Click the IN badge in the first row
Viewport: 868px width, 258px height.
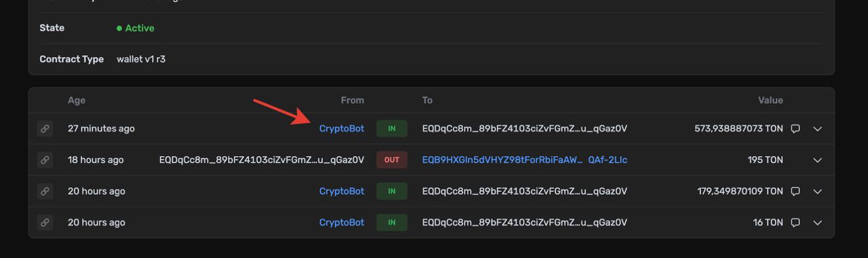(392, 128)
